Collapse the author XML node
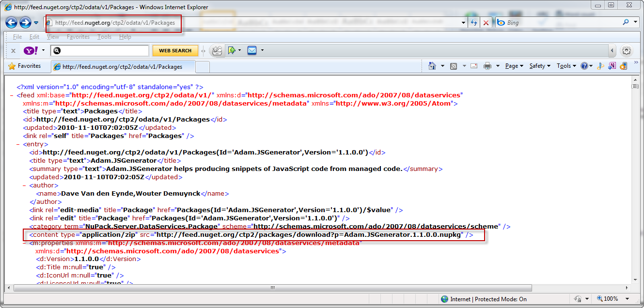 [x=25, y=185]
